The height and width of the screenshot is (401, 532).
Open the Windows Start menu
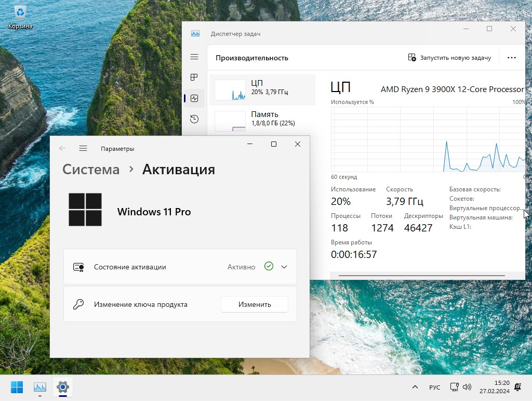pyautogui.click(x=17, y=387)
